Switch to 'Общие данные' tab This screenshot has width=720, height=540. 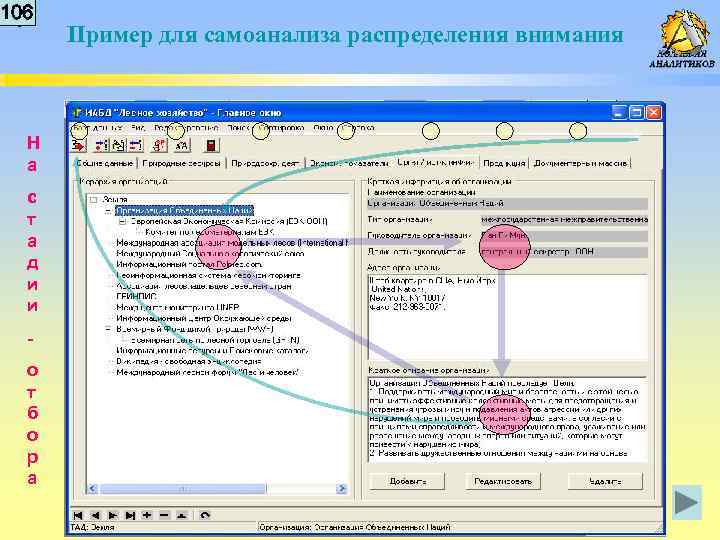click(x=105, y=163)
